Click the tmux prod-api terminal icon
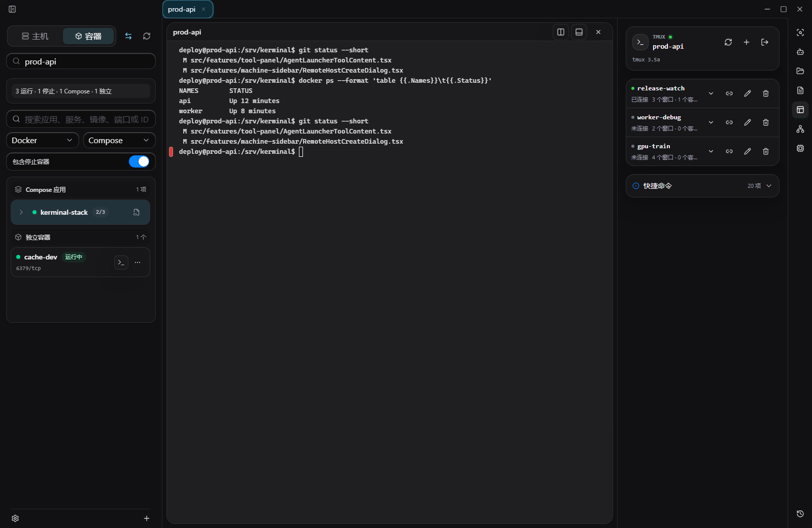812x528 pixels. coord(640,42)
